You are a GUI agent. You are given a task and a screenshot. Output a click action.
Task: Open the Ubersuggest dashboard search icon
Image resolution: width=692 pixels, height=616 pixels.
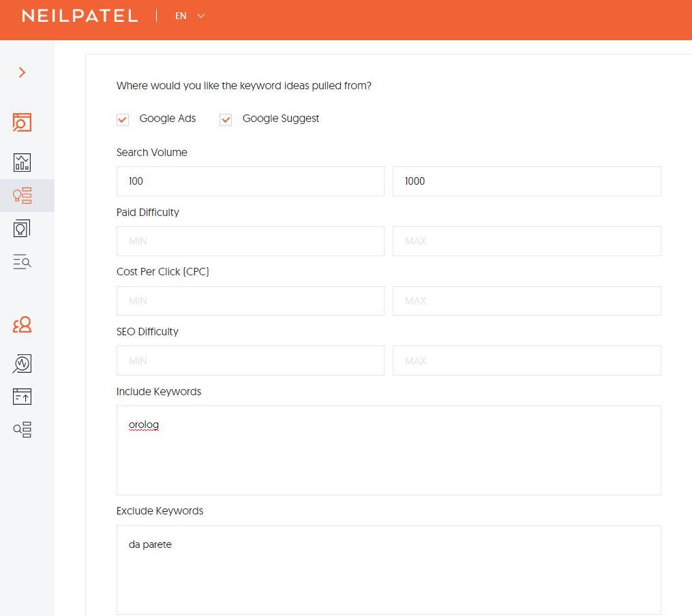pyautogui.click(x=22, y=122)
